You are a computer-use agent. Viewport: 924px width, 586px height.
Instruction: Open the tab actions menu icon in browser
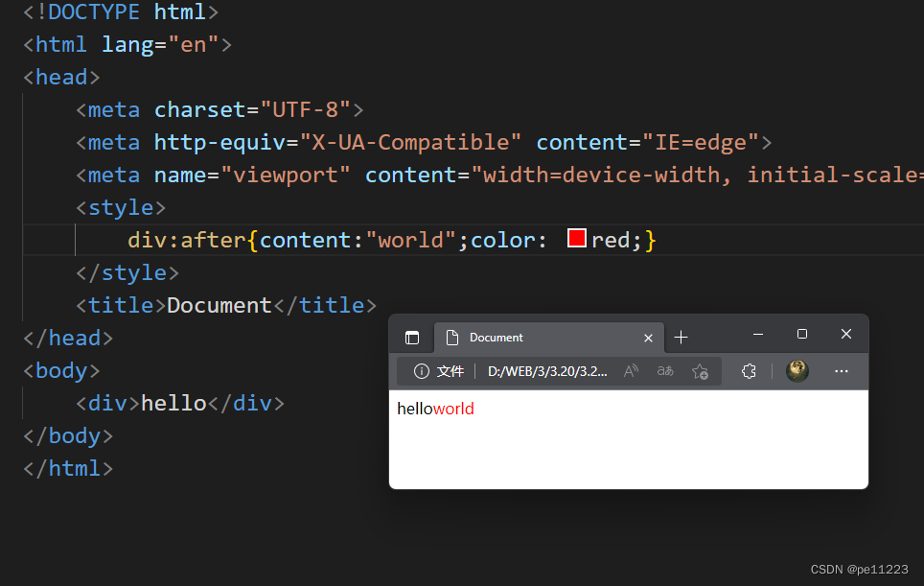pos(412,338)
